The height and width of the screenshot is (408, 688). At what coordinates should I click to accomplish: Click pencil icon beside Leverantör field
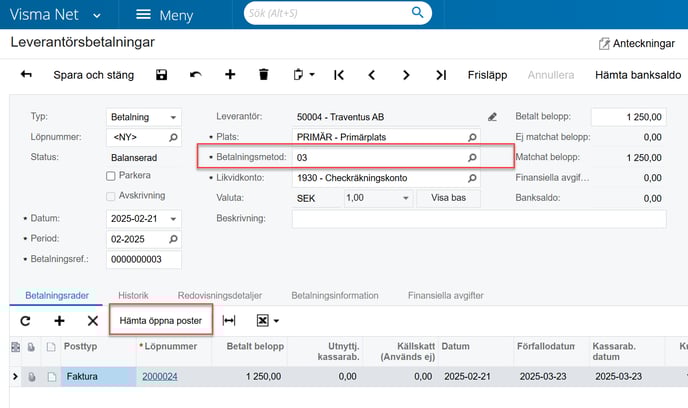coord(492,117)
